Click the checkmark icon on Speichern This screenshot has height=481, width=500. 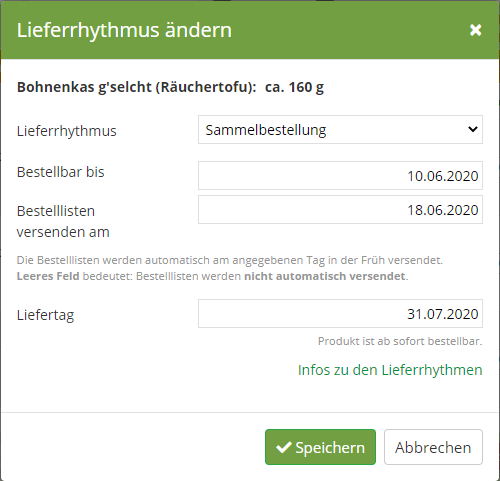coord(284,447)
